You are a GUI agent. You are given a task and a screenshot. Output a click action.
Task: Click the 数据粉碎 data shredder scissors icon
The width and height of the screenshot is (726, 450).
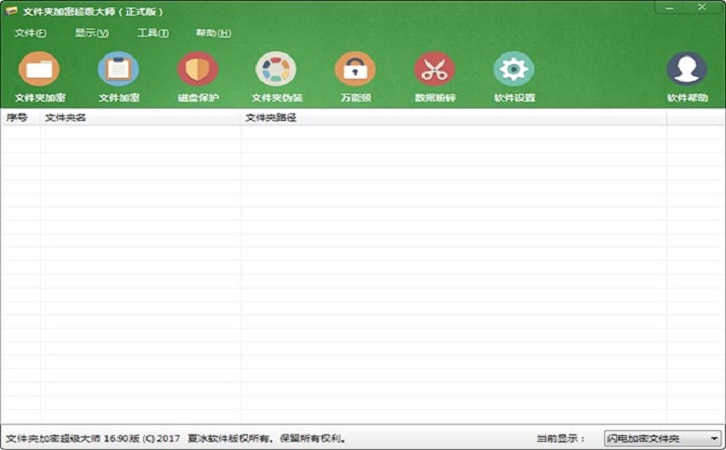pos(434,70)
